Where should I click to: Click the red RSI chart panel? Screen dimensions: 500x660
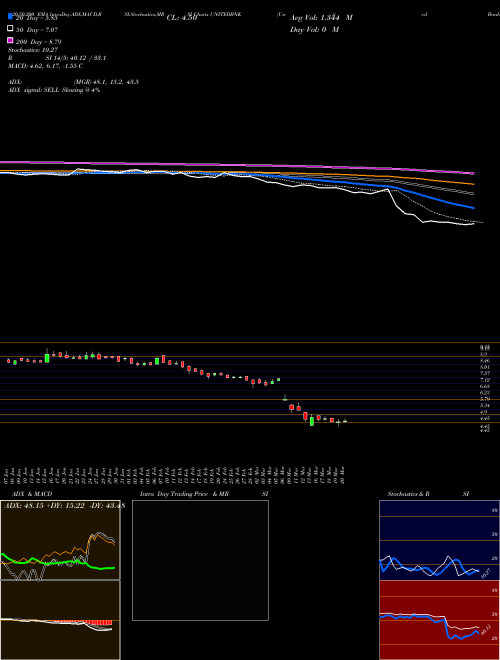click(439, 620)
